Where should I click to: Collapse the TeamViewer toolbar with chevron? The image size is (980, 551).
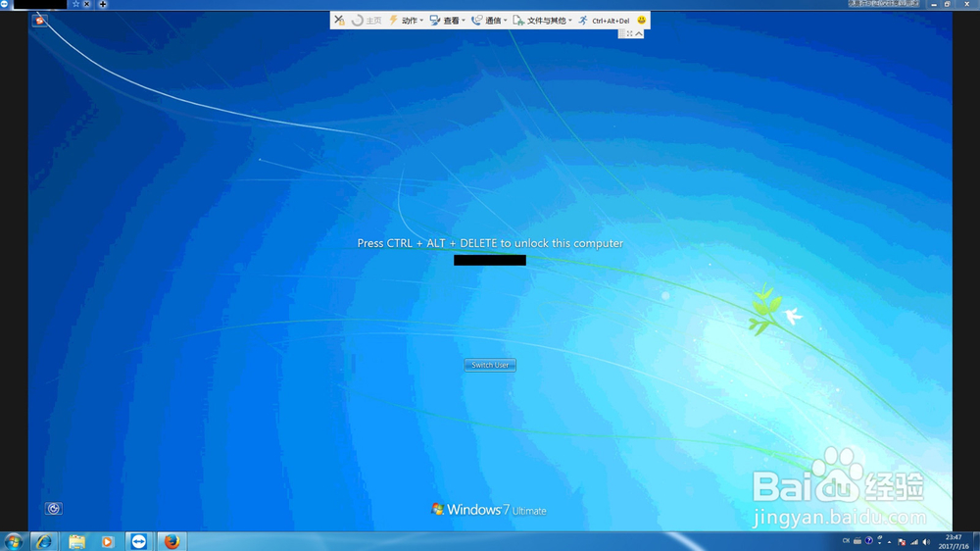[639, 33]
